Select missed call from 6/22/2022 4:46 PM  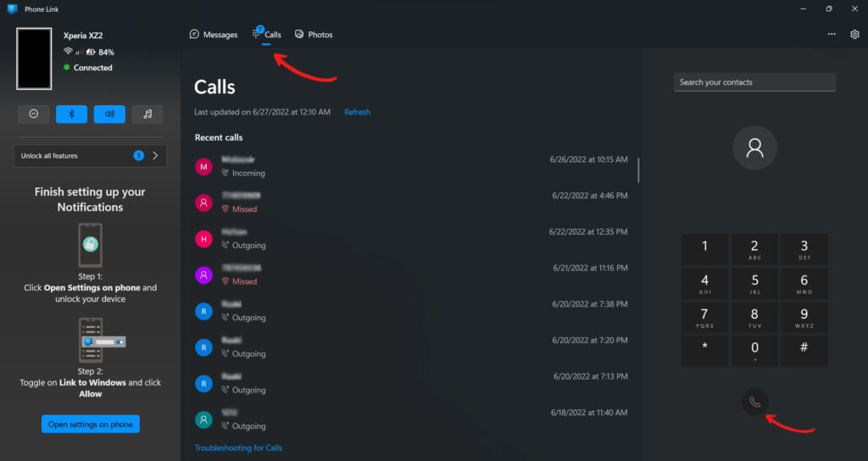pyautogui.click(x=411, y=202)
